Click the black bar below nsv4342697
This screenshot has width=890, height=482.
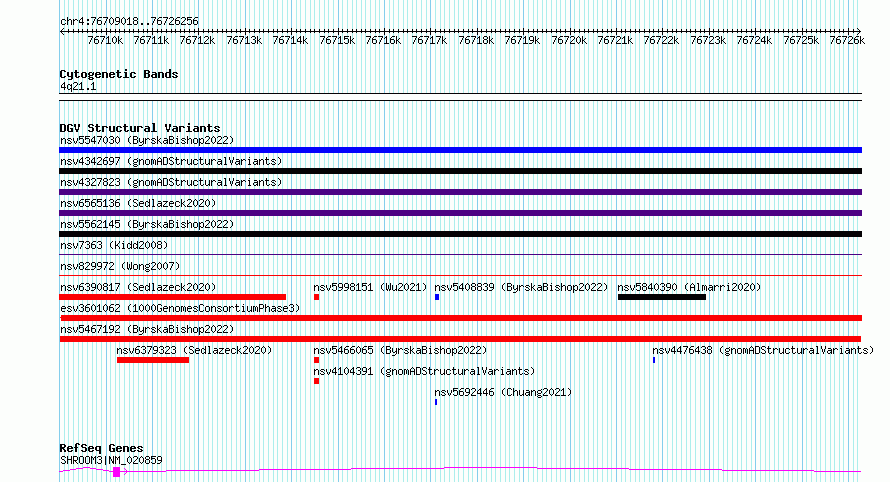click(x=460, y=171)
